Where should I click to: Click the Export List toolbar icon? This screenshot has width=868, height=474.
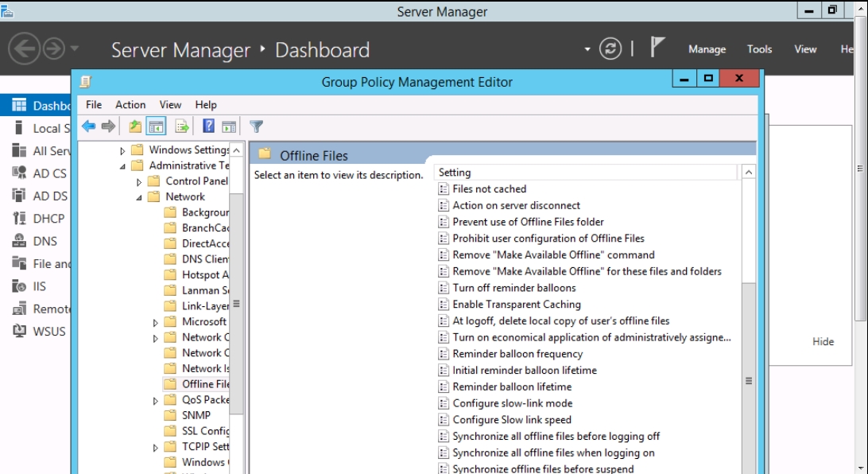[182, 126]
